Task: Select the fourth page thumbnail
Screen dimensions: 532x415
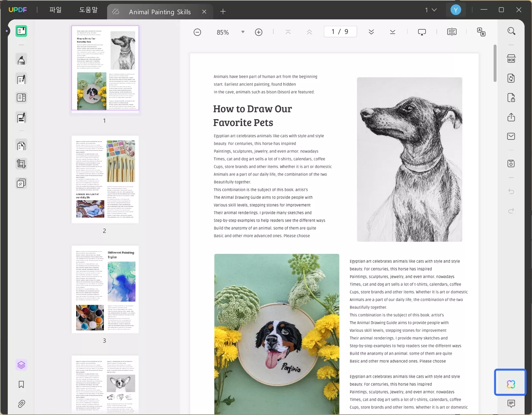Action: pyautogui.click(x=105, y=385)
